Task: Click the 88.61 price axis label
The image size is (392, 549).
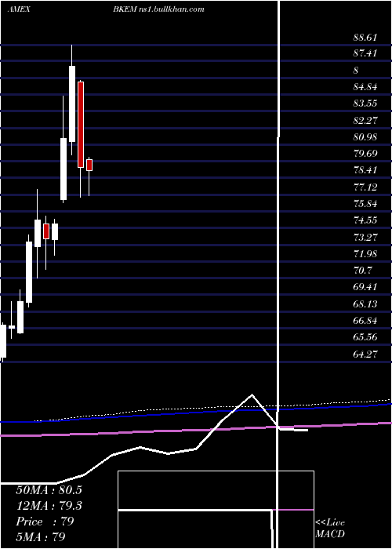Action: pyautogui.click(x=365, y=37)
